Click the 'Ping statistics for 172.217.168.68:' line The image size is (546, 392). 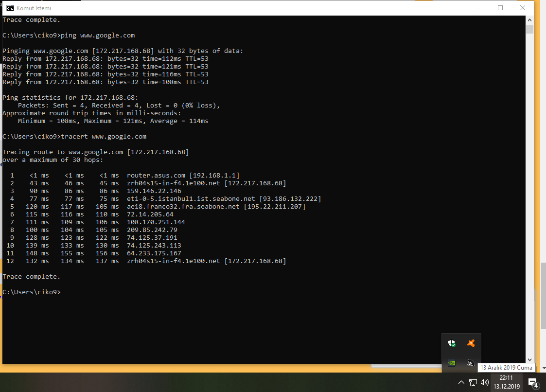(70, 98)
